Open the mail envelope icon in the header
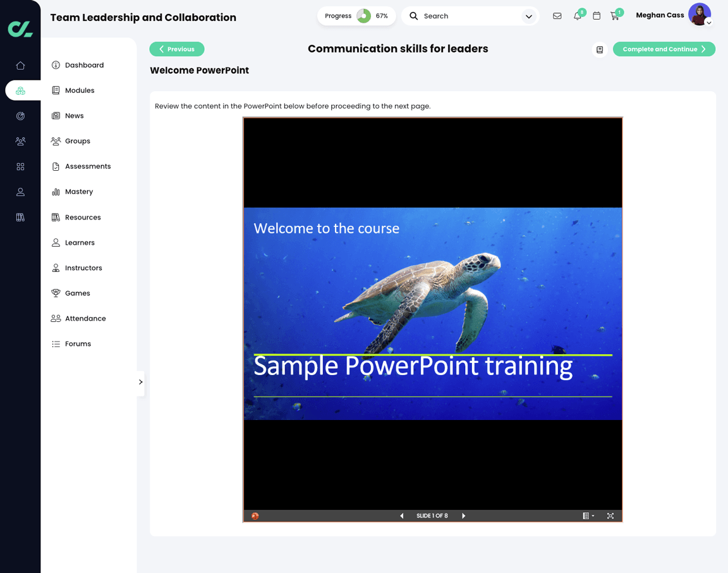This screenshot has width=728, height=573. pos(557,15)
